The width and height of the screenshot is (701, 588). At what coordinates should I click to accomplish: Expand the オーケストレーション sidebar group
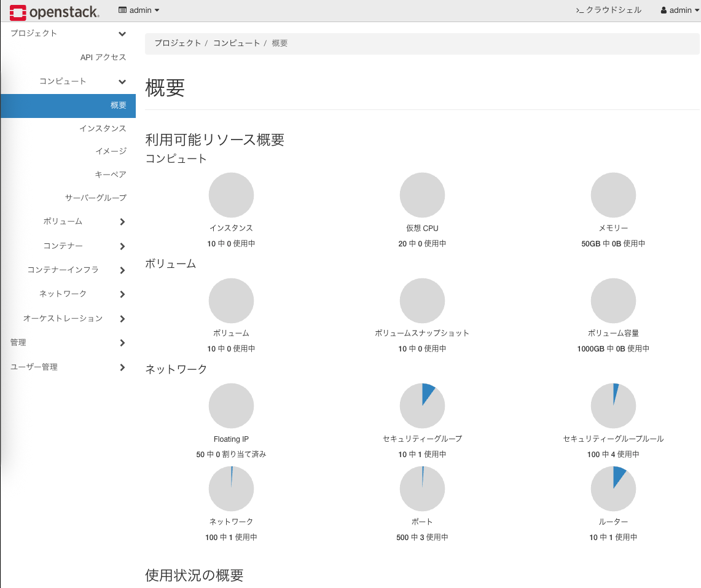click(68, 318)
